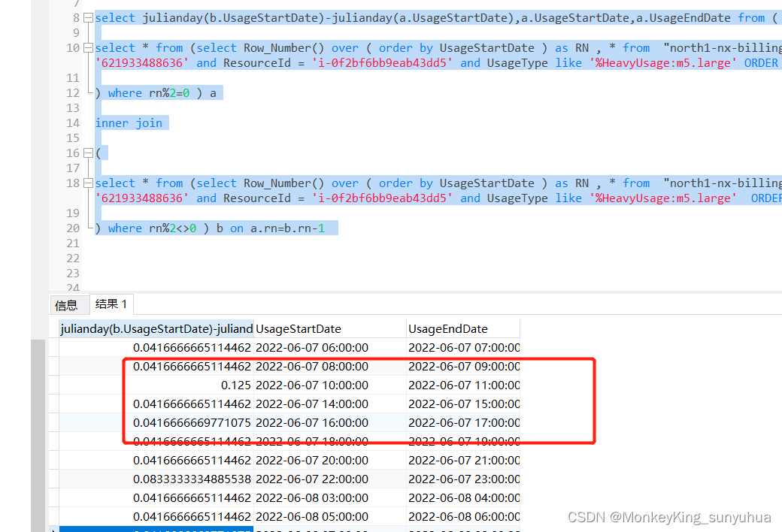Collapse the fold marker at line 16

coord(88,153)
